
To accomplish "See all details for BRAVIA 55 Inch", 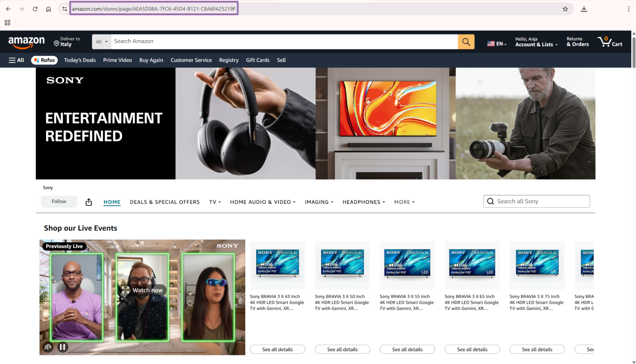I will 407,349.
